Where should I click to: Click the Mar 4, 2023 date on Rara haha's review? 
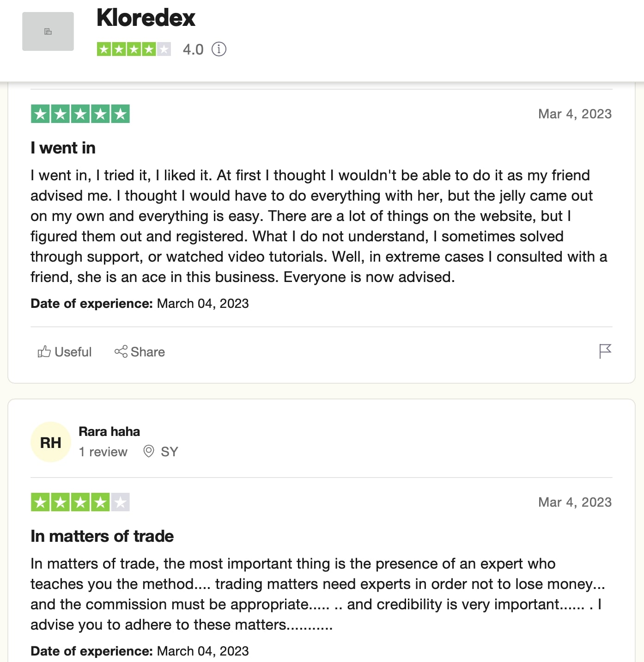click(x=575, y=502)
